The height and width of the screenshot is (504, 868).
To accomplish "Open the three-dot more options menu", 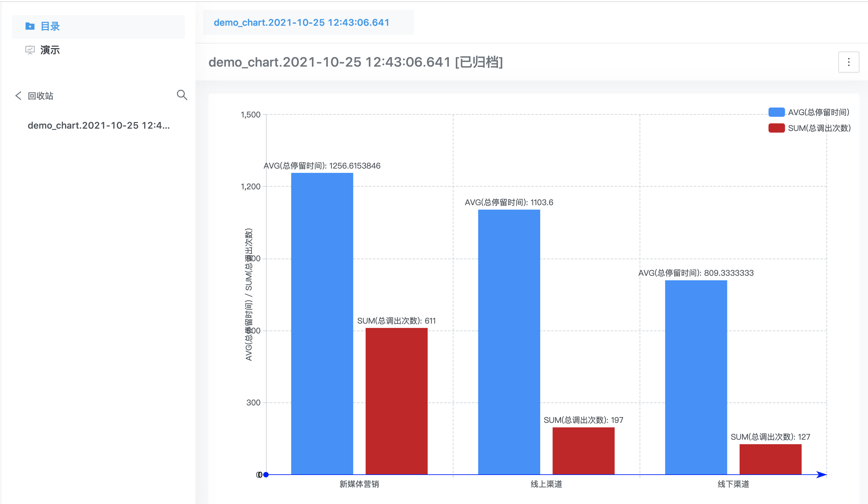I will [x=849, y=62].
